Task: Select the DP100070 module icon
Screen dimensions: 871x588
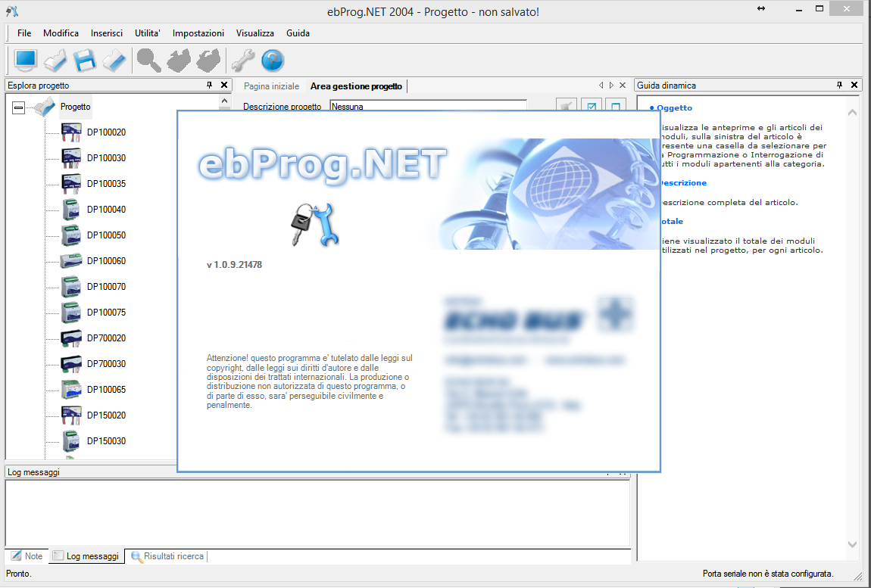Action: (71, 287)
